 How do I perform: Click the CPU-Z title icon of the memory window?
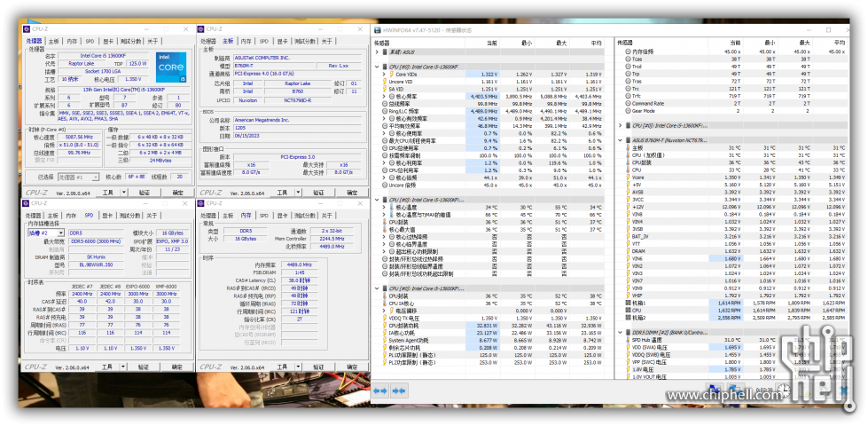pyautogui.click(x=201, y=203)
